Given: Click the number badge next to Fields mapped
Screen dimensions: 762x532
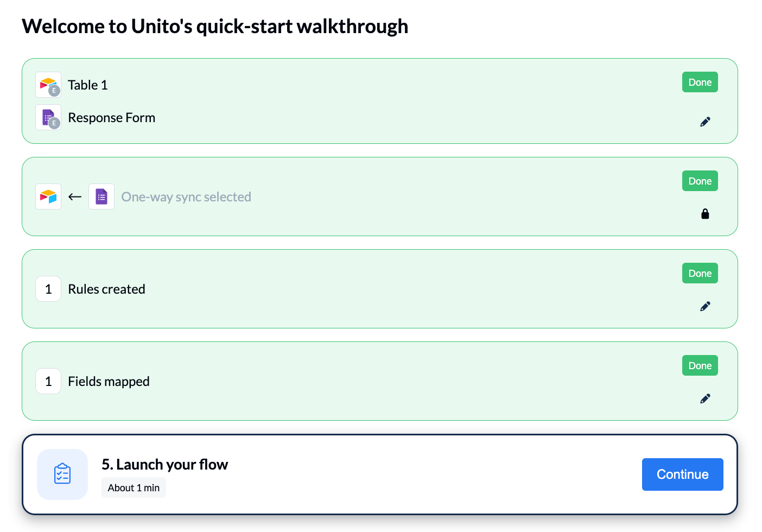Looking at the screenshot, I should (48, 381).
